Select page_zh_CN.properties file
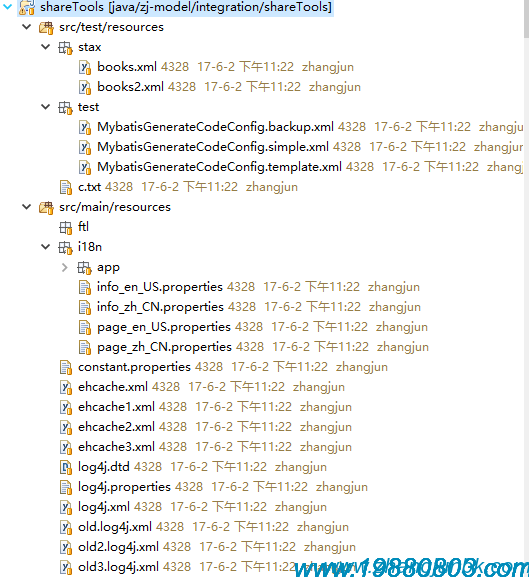The height and width of the screenshot is (577, 529). coord(164,347)
